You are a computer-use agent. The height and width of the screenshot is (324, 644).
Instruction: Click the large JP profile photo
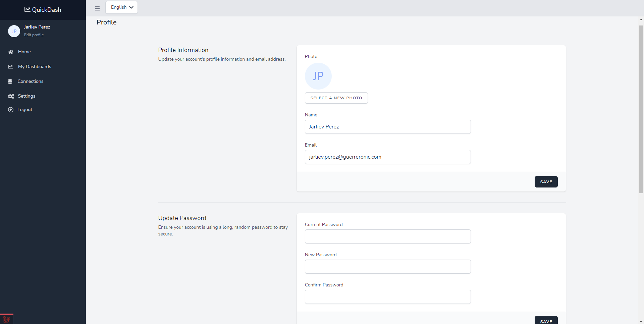pos(318,76)
